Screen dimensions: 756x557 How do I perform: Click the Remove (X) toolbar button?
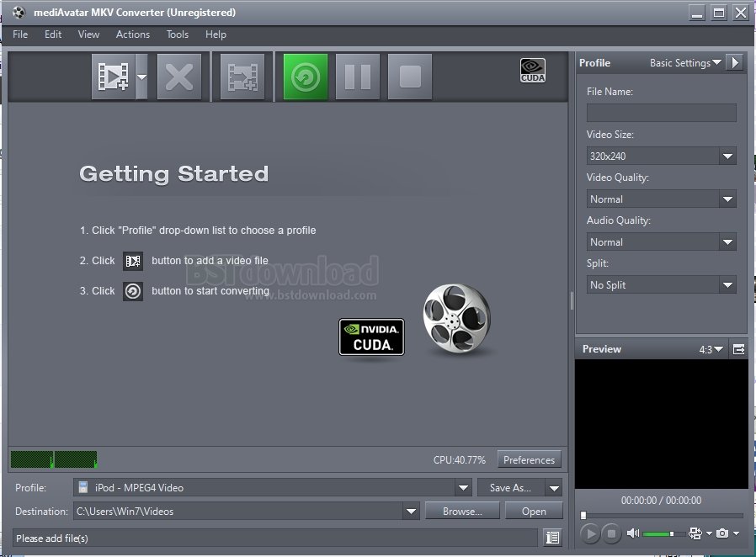click(179, 76)
